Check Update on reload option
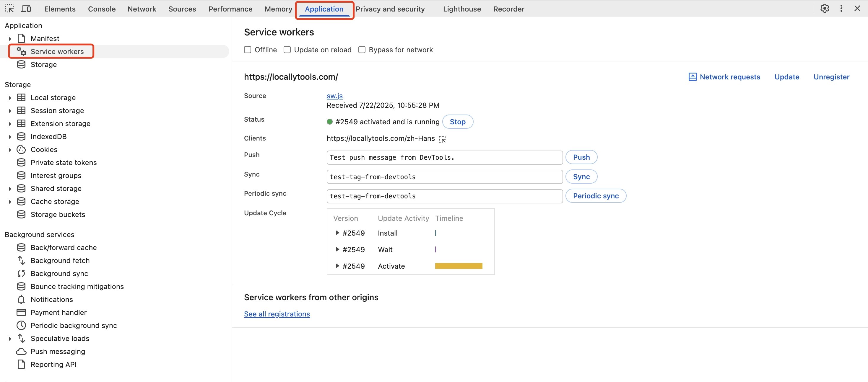The height and width of the screenshot is (382, 868). point(287,50)
